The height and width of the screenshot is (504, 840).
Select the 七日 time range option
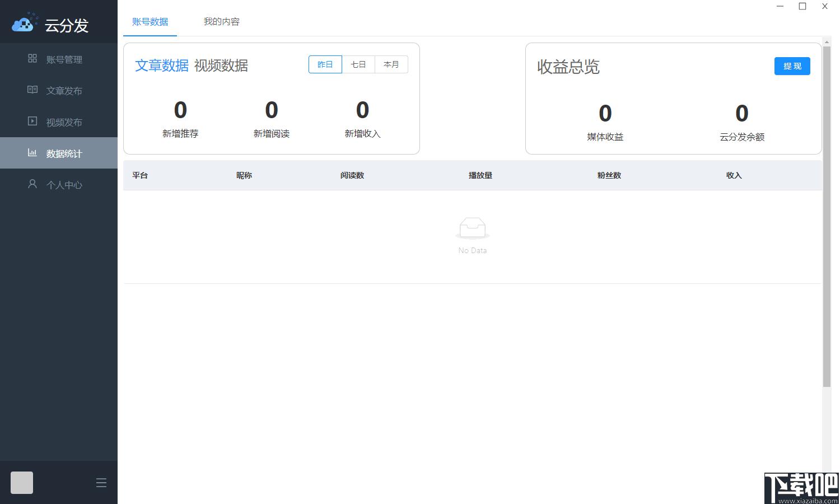coord(358,64)
